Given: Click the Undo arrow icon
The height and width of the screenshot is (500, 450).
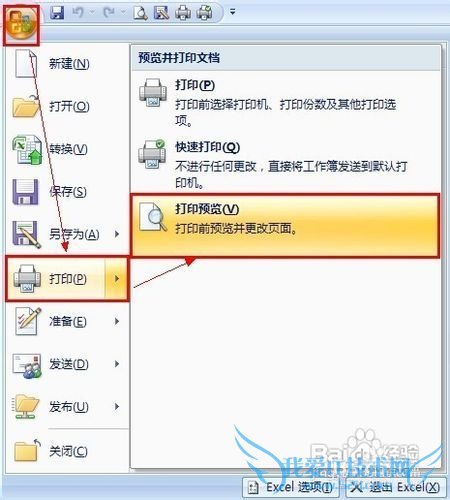Looking at the screenshot, I should pos(78,13).
